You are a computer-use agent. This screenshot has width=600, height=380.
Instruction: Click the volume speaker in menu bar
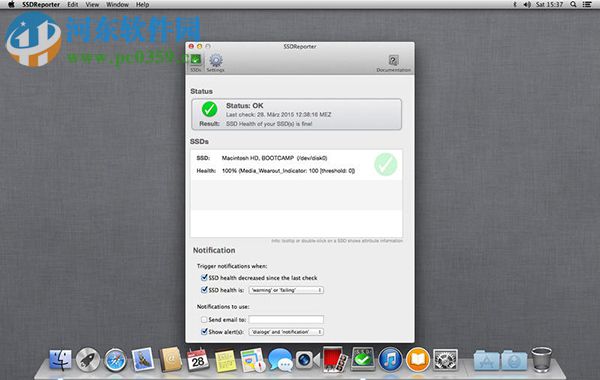527,5
